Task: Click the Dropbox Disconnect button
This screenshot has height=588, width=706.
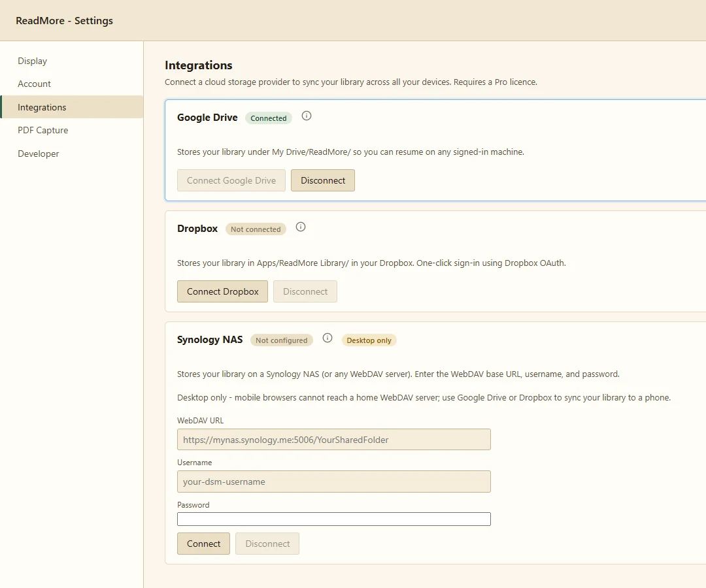Action: 305,291
